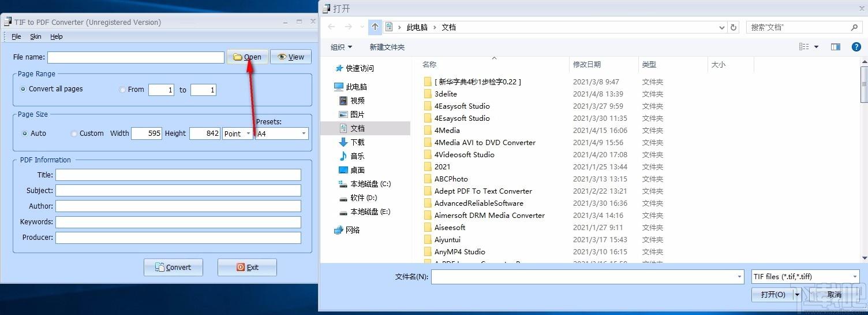868x315 pixels.
Task: Click the Height value field
Action: point(204,134)
